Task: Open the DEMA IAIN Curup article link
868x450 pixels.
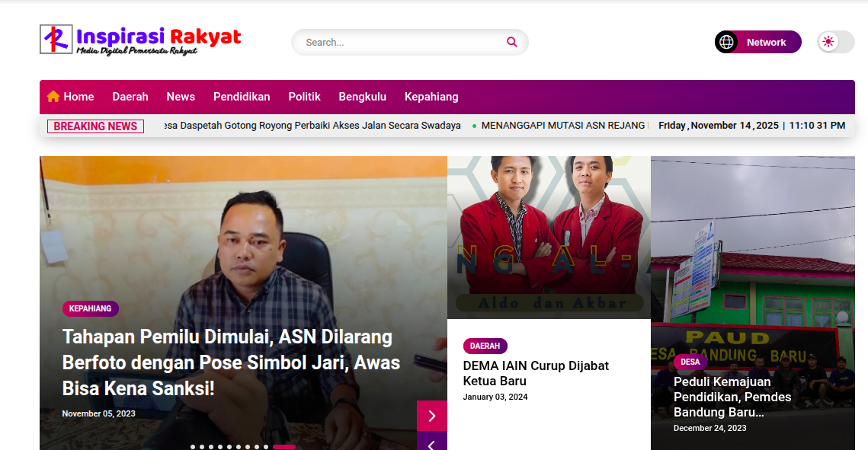Action: point(536,373)
